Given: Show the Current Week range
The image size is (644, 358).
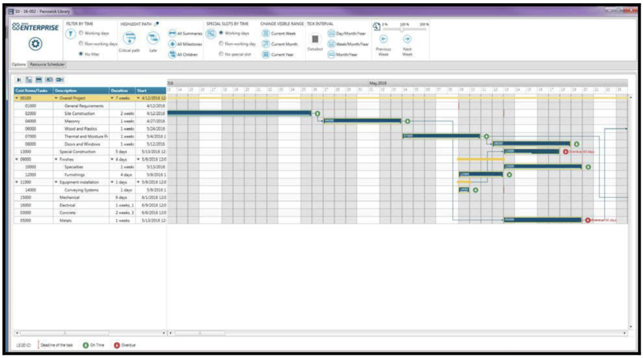Looking at the screenshot, I should 279,33.
